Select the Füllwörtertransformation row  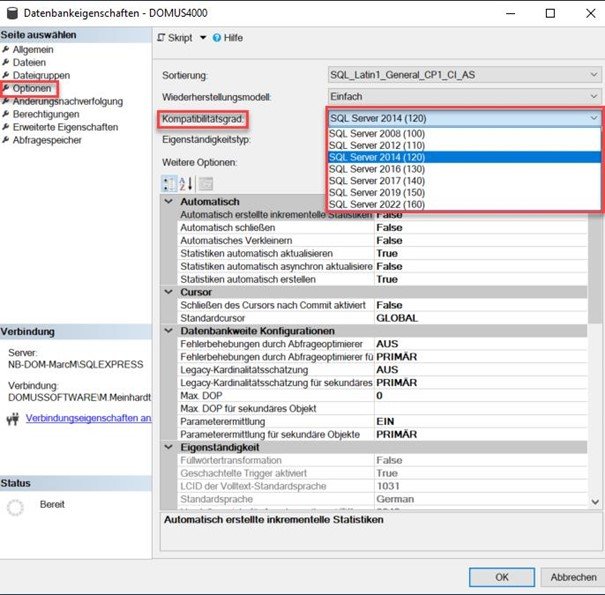coord(382,460)
